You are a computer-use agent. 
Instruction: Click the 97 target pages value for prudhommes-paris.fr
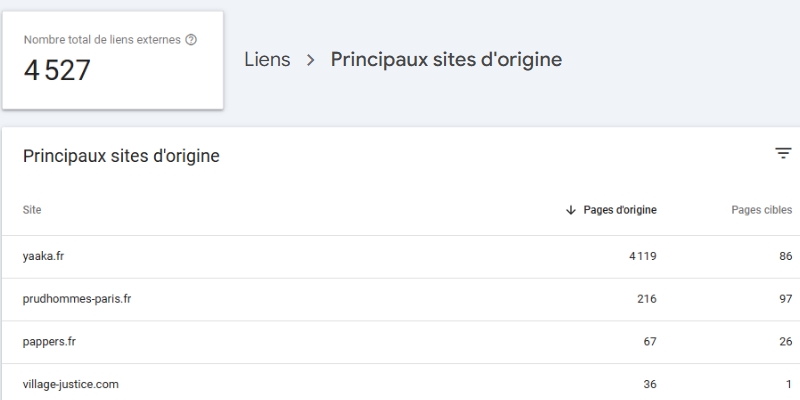point(784,299)
